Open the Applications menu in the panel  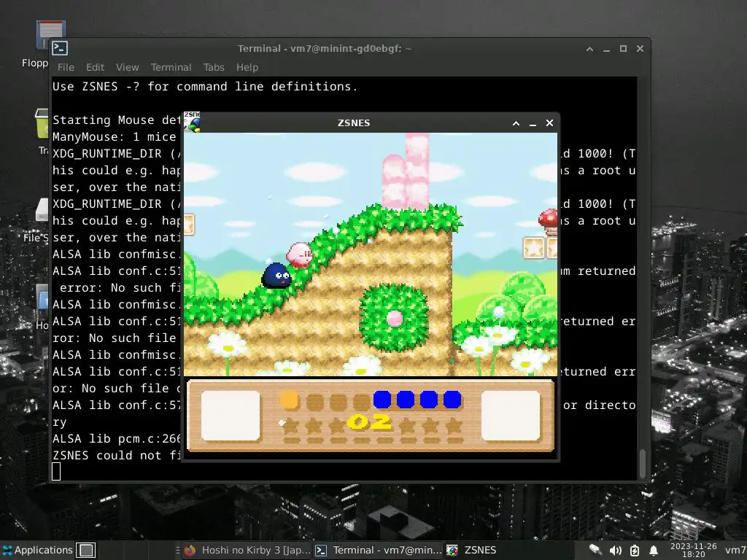point(36,550)
